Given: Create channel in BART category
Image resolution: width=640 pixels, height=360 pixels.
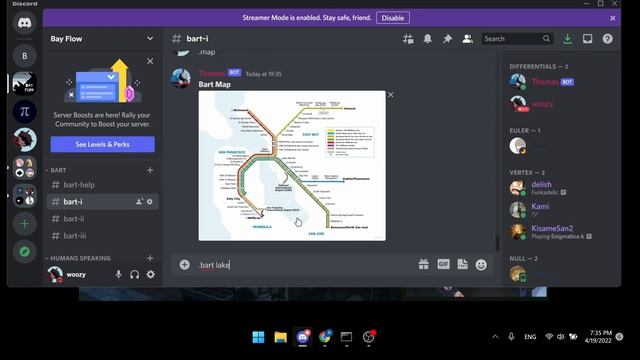Looking at the screenshot, I should (150, 170).
